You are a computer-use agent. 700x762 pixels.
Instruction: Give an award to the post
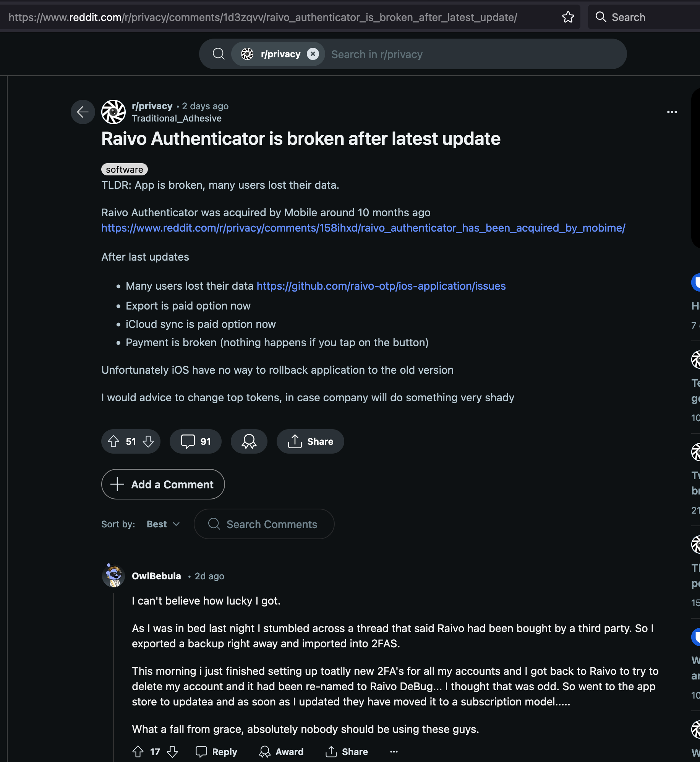click(249, 441)
